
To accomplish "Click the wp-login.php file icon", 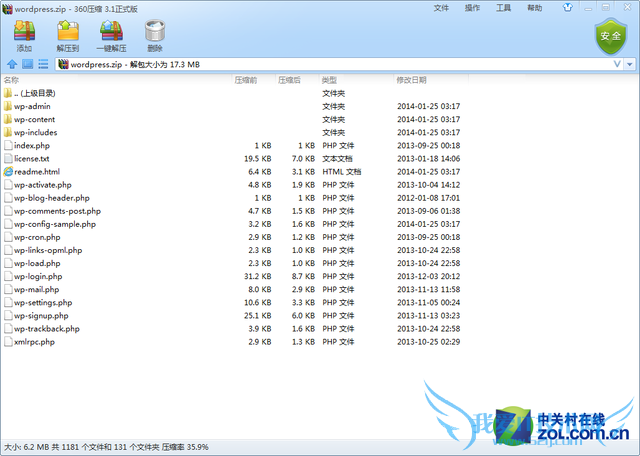I will click(8, 276).
